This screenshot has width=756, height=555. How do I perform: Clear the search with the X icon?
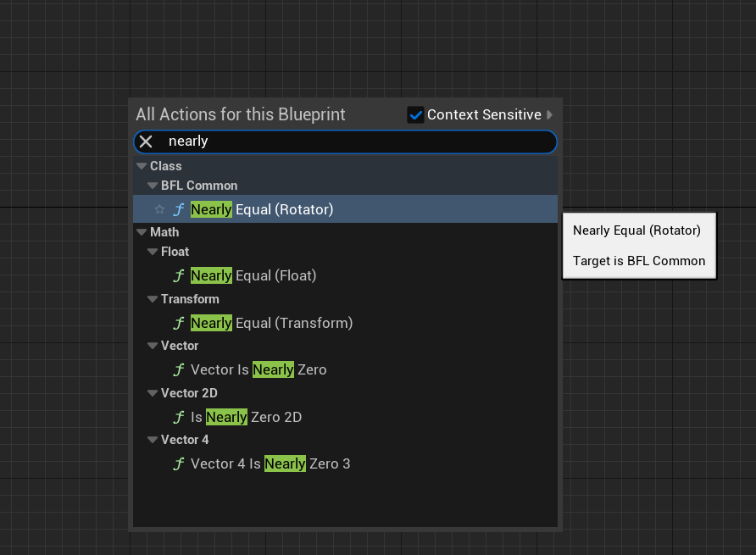146,142
